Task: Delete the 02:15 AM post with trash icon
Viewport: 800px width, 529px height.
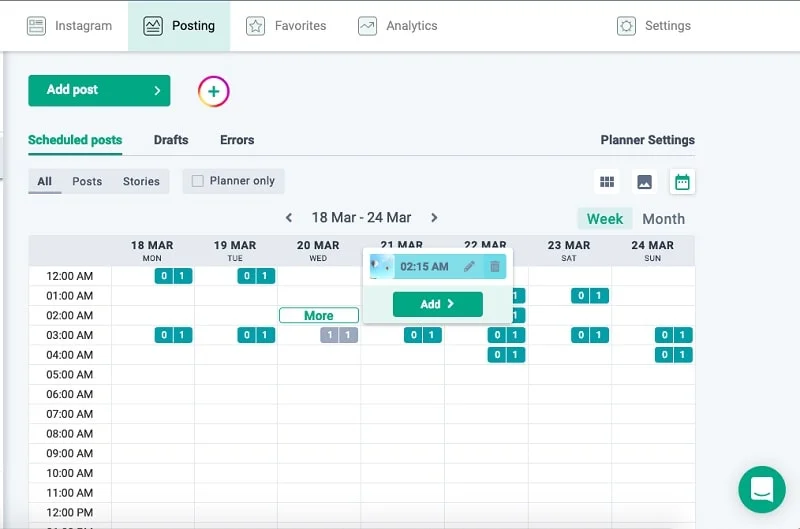Action: coord(494,267)
